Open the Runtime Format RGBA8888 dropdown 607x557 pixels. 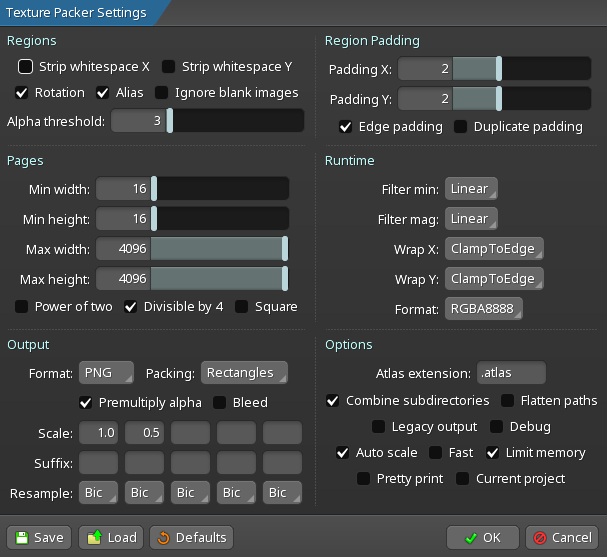coord(484,308)
